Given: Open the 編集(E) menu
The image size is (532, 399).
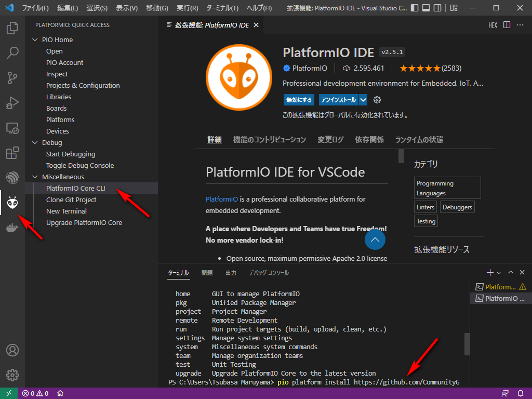Looking at the screenshot, I should pyautogui.click(x=68, y=8).
